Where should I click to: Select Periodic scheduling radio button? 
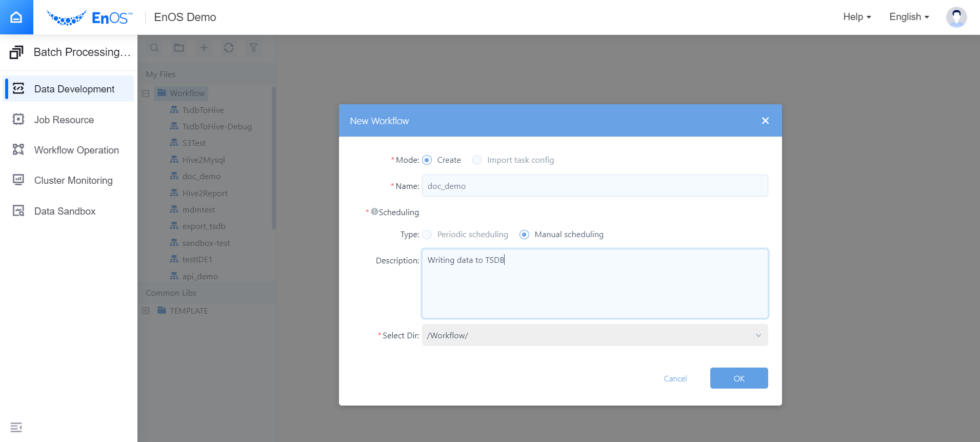[427, 235]
